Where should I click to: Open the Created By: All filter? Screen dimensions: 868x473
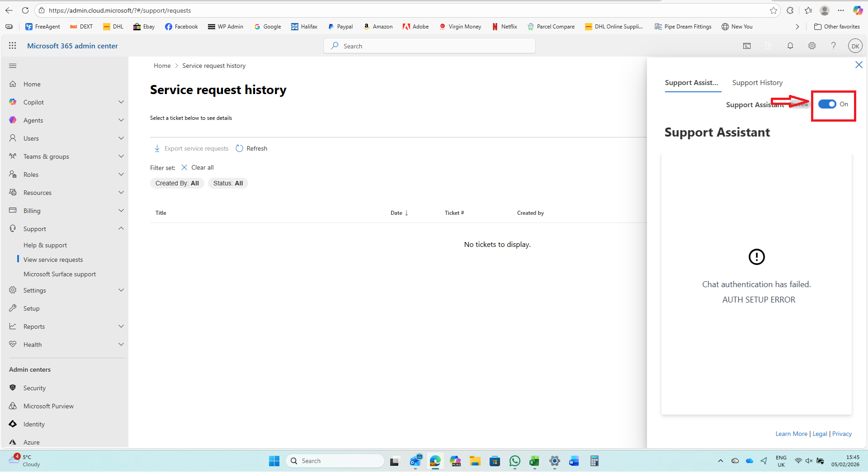(177, 183)
